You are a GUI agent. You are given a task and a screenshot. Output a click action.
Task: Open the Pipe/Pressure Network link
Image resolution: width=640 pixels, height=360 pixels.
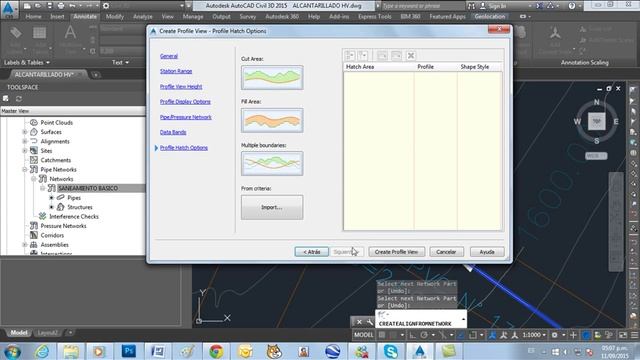tap(186, 117)
